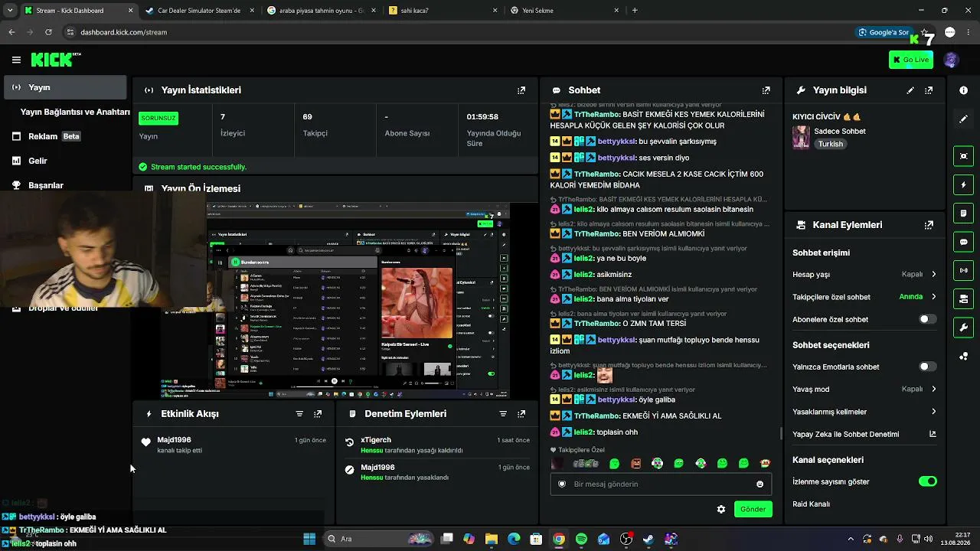Send the message with Gönder button

[753, 509]
